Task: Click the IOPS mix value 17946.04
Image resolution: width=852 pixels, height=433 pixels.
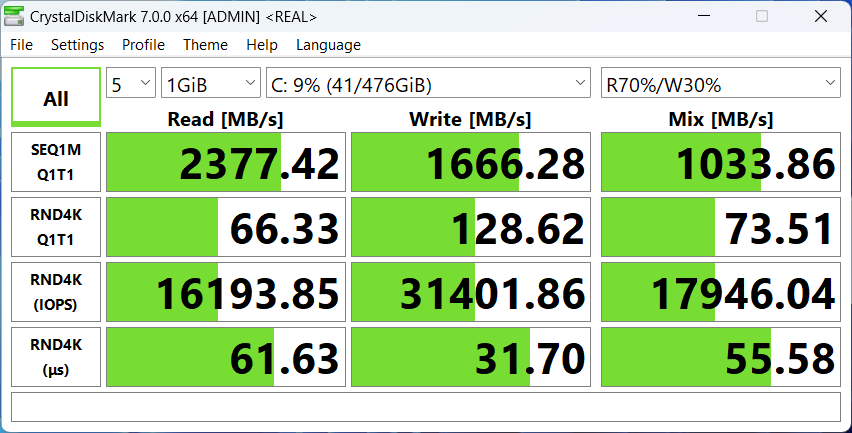Action: 721,292
